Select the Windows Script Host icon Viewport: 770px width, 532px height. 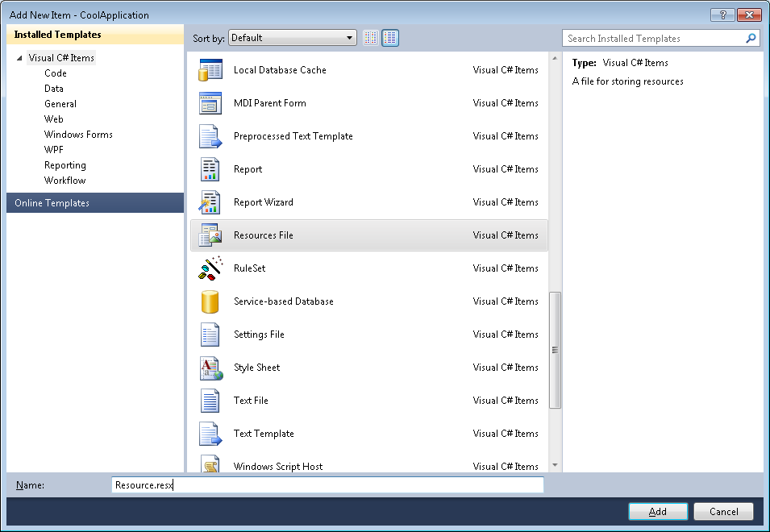click(x=210, y=463)
